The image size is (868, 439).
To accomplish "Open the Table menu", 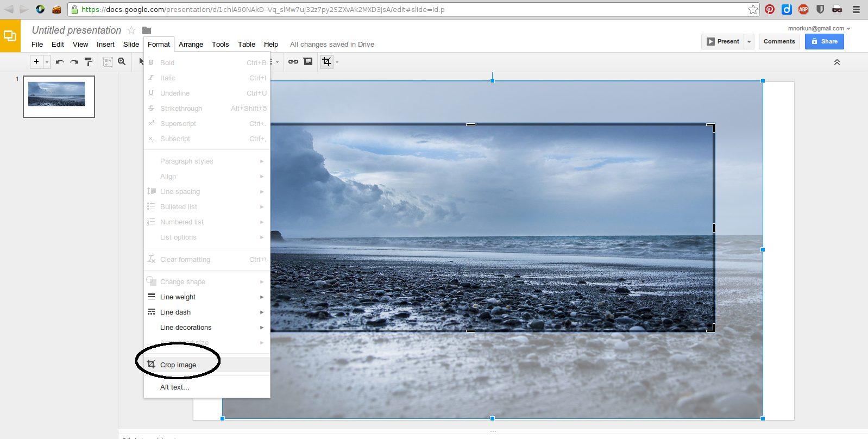I will pos(247,45).
